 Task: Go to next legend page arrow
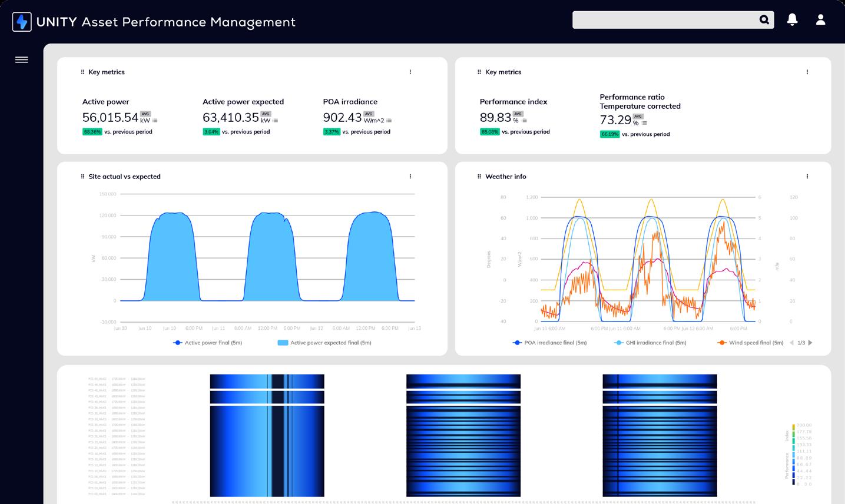click(811, 343)
